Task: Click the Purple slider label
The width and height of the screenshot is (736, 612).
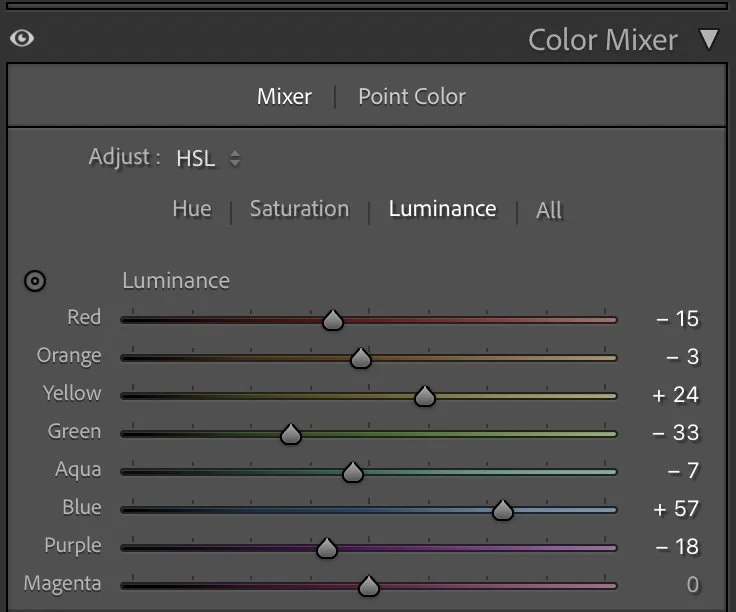Action: tap(73, 546)
